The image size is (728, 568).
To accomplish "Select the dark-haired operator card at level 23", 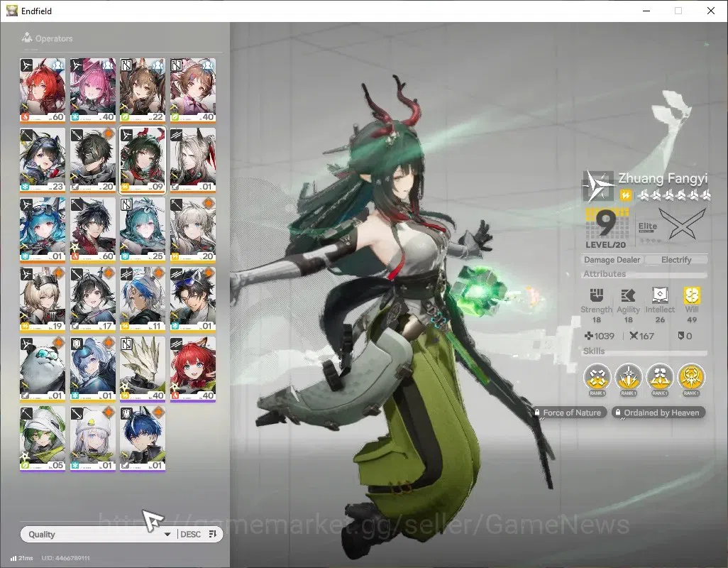I will coord(43,160).
